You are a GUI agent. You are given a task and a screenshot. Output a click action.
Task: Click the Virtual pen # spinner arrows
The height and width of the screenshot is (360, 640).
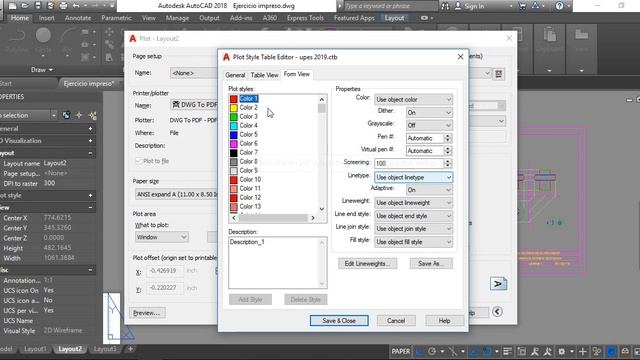(448, 151)
